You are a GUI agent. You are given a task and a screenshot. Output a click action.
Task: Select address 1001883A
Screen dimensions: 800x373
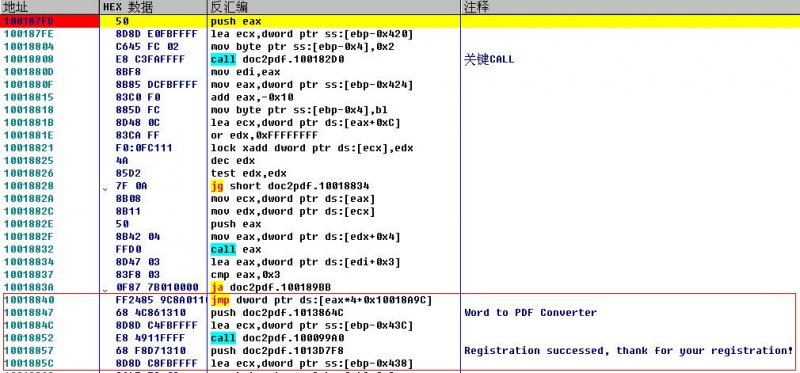click(x=29, y=287)
